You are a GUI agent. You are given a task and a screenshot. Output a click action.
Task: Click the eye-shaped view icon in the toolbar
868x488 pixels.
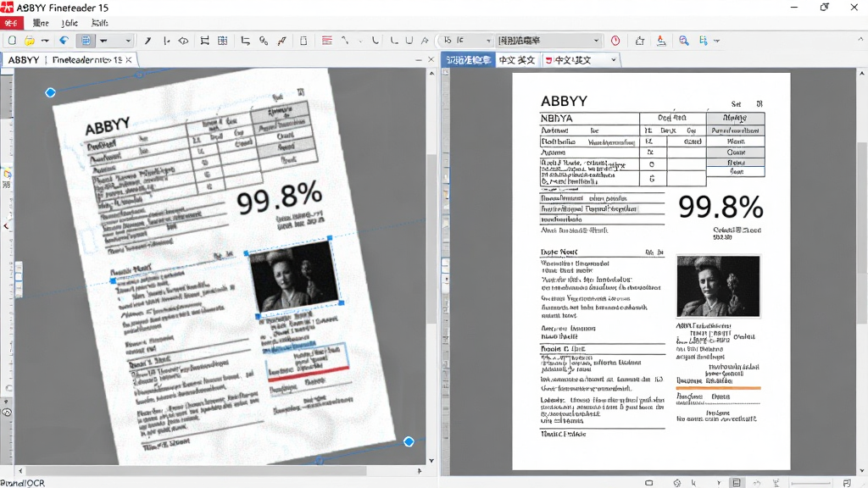183,41
